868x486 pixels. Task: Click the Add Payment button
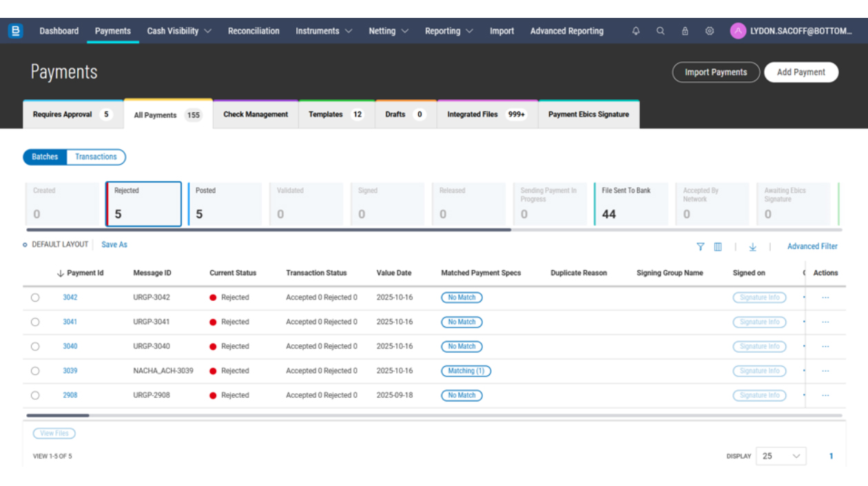point(800,72)
